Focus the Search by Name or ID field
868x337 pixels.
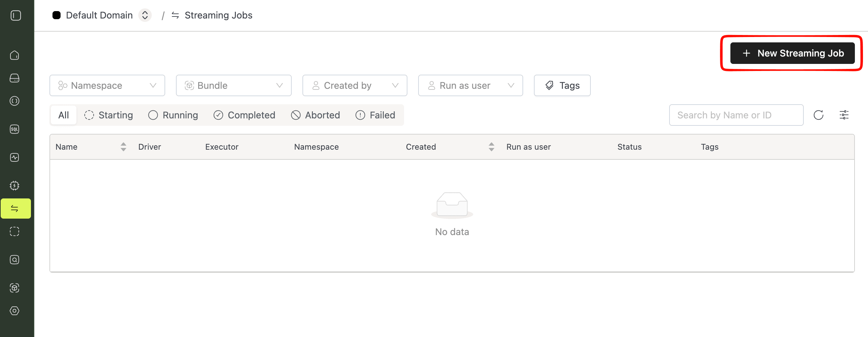[736, 115]
